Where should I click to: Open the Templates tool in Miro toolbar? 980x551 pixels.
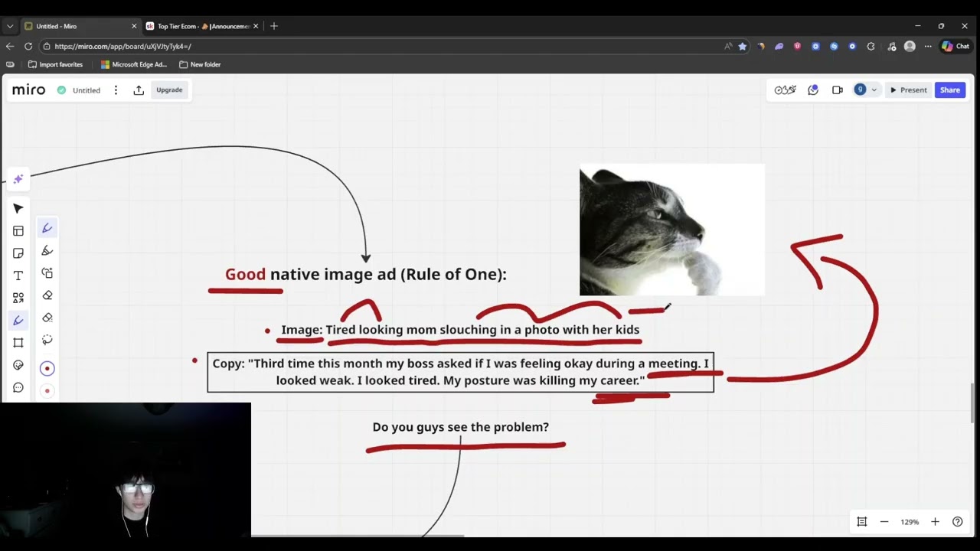(18, 230)
